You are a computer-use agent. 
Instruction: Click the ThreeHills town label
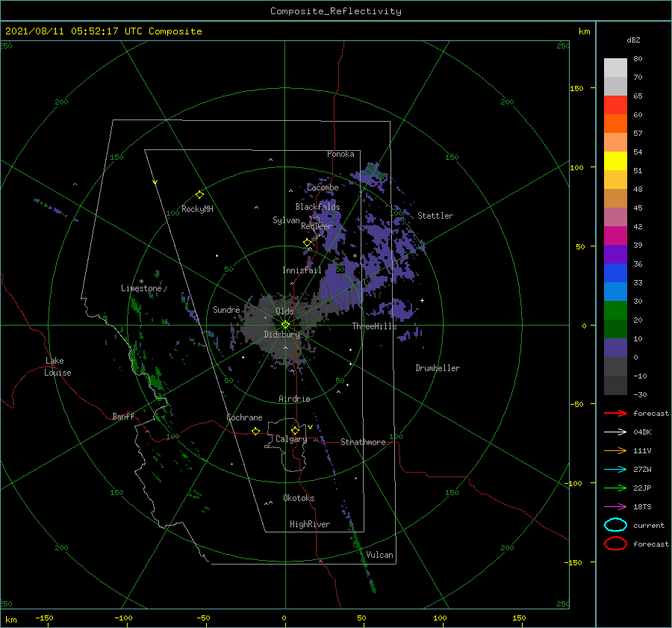(x=375, y=326)
